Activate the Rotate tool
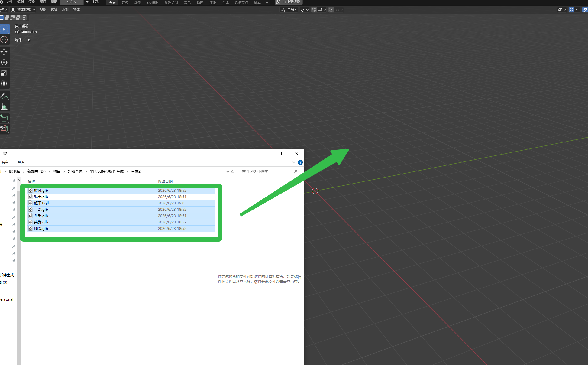 (x=4, y=62)
